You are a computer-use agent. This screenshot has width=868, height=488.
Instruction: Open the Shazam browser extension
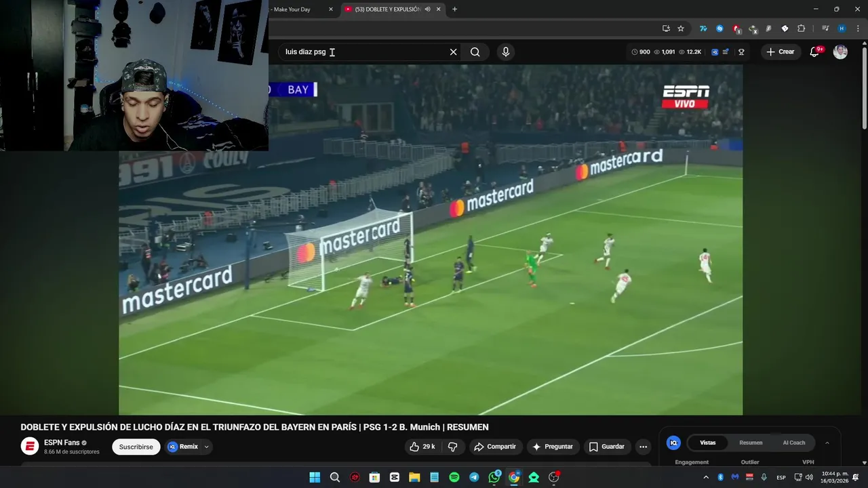[719, 28]
